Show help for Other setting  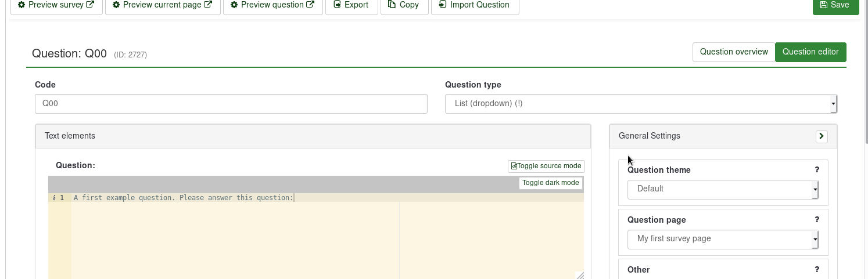tap(817, 270)
